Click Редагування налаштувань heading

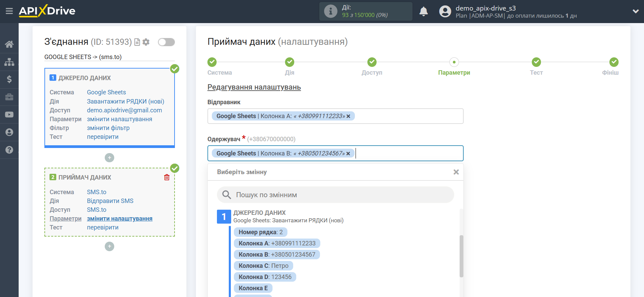pos(254,87)
